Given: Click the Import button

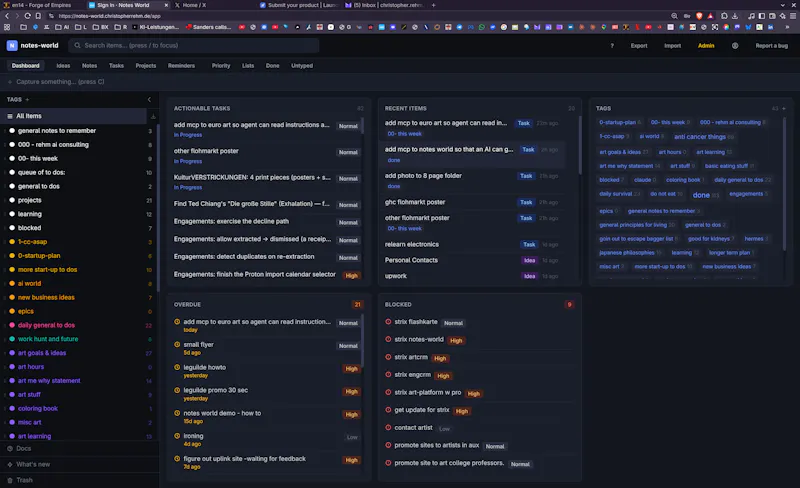Looking at the screenshot, I should (x=672, y=46).
